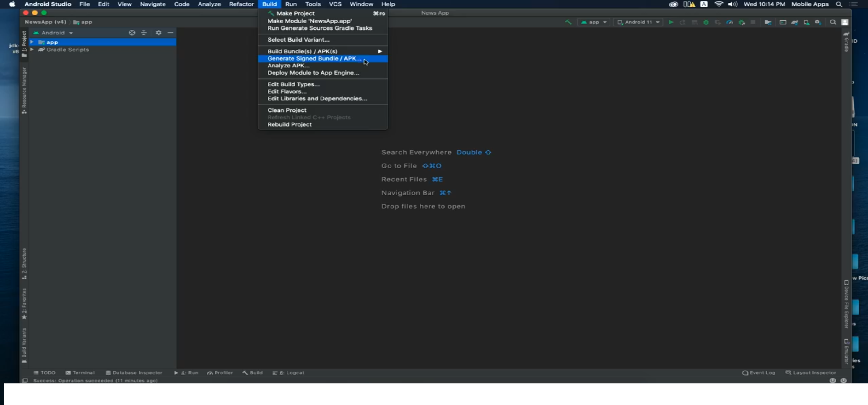Open Project Structure folder toolbar icon
The height and width of the screenshot is (405, 868).
(x=768, y=22)
